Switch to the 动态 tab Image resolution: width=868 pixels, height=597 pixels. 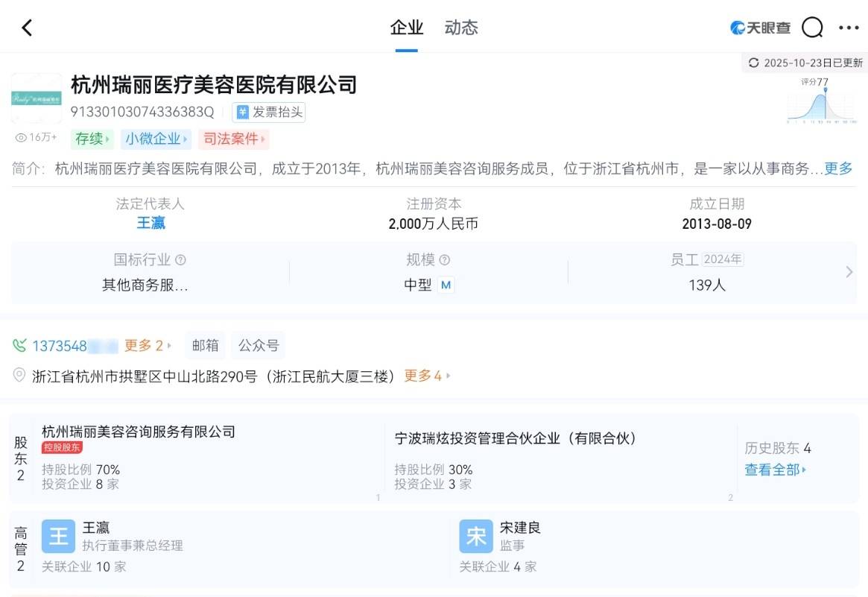460,28
